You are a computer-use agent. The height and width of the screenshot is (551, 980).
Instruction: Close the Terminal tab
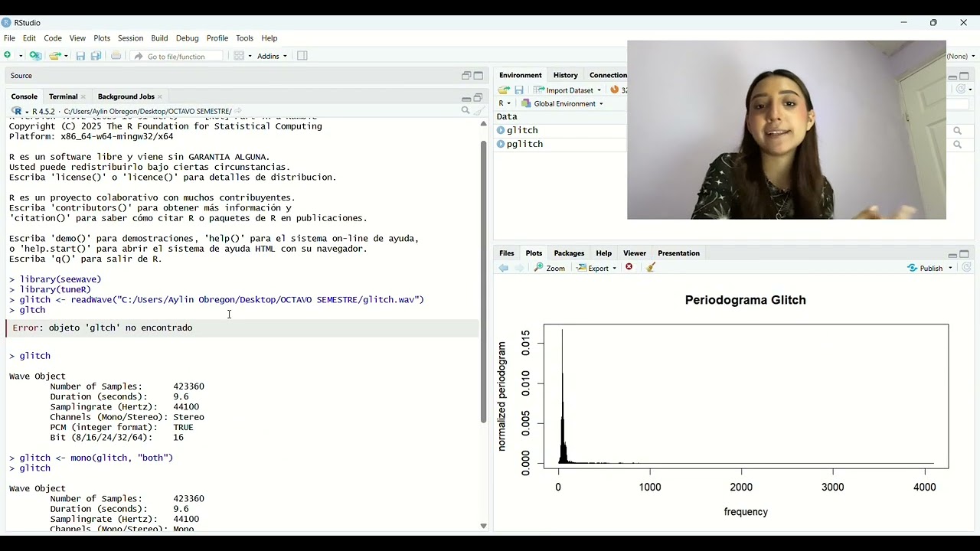pos(83,96)
